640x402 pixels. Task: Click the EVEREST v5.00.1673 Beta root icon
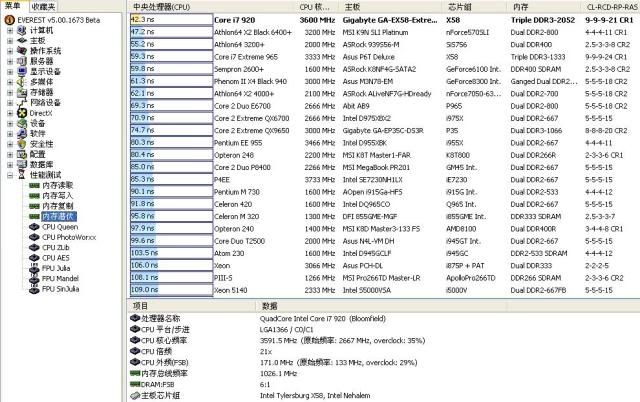[8, 19]
